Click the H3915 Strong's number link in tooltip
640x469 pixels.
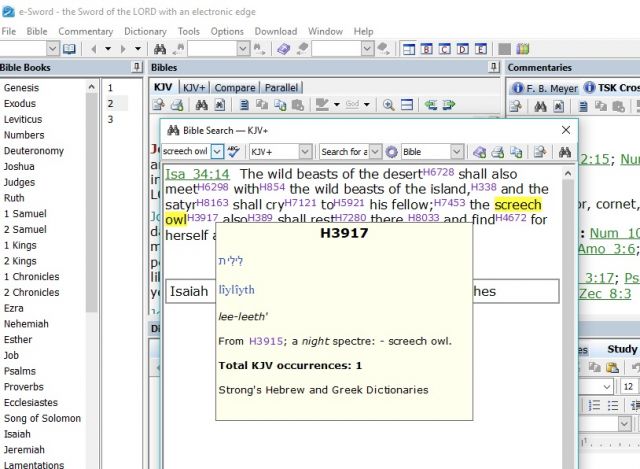coord(265,341)
